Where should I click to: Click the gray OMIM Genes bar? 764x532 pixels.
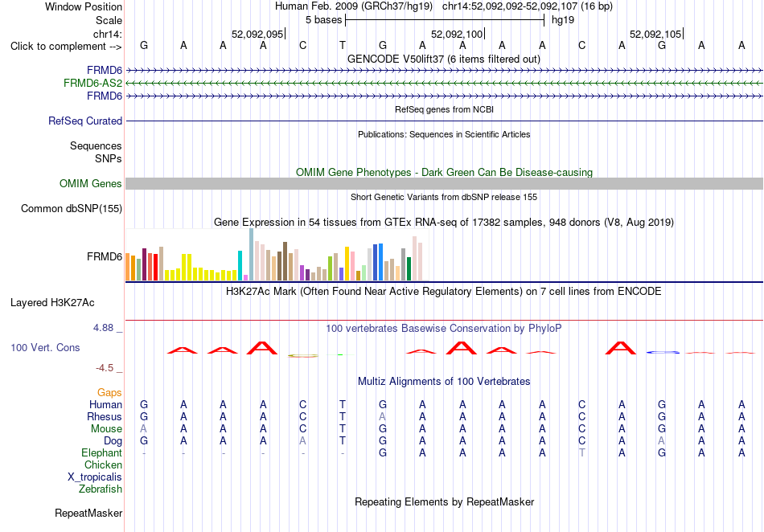444,183
